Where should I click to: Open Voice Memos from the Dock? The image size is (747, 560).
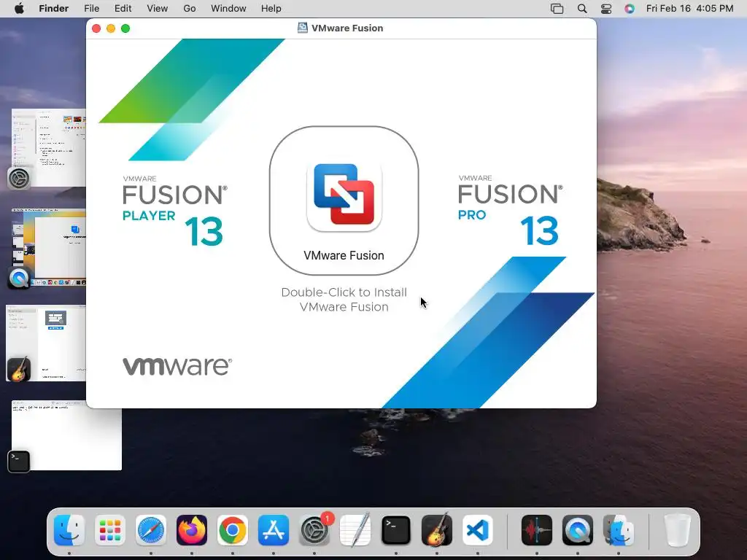pyautogui.click(x=537, y=530)
